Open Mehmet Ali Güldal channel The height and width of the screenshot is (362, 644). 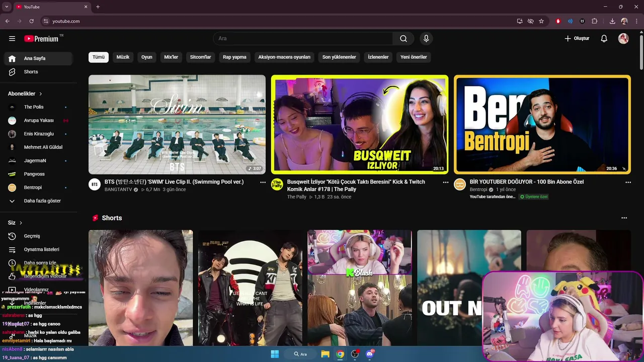coord(38,147)
